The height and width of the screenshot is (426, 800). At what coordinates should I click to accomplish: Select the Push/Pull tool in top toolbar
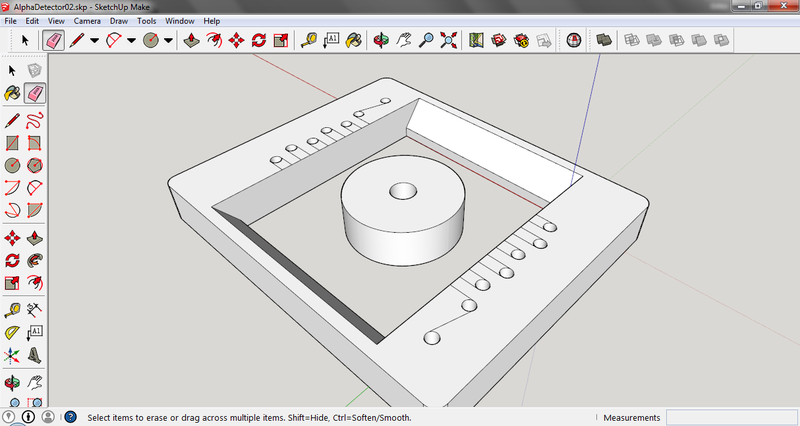[x=191, y=41]
